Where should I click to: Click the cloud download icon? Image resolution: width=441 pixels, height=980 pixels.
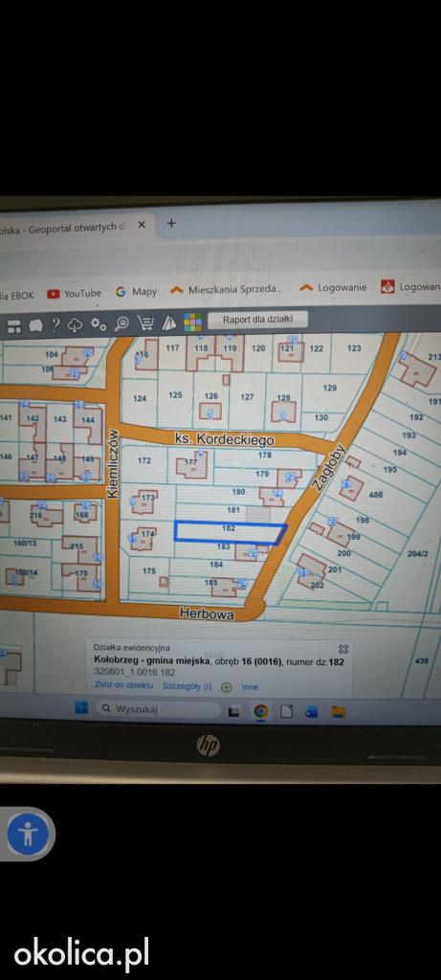pos(76,324)
